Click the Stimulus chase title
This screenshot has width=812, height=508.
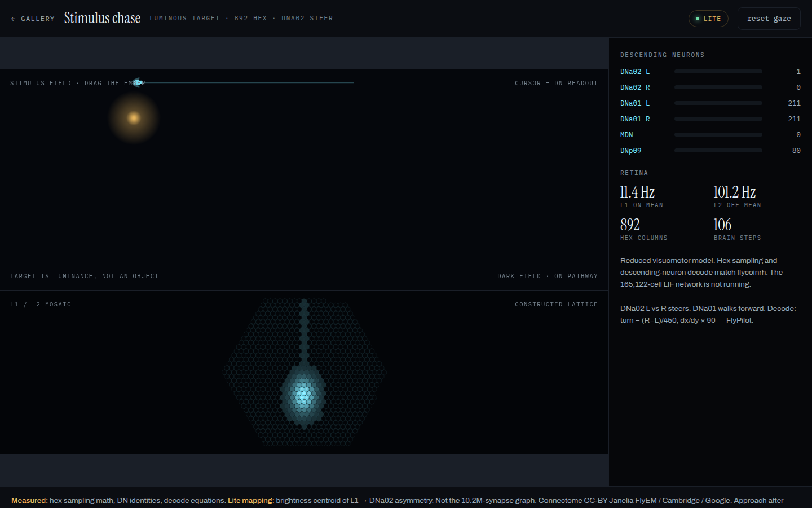coord(102,18)
